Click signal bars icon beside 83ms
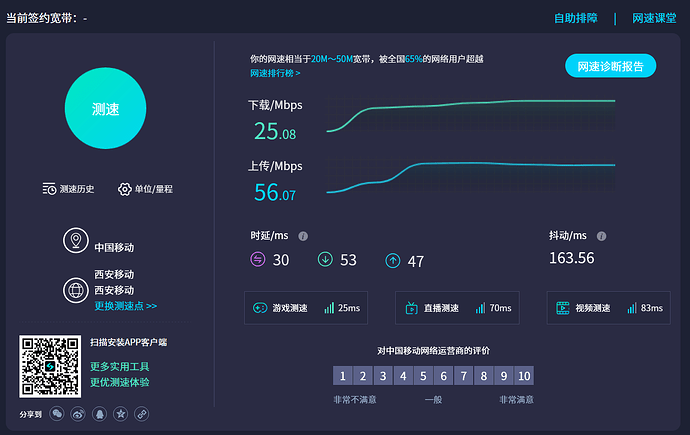Viewport: 690px width, 435px height. tap(632, 308)
